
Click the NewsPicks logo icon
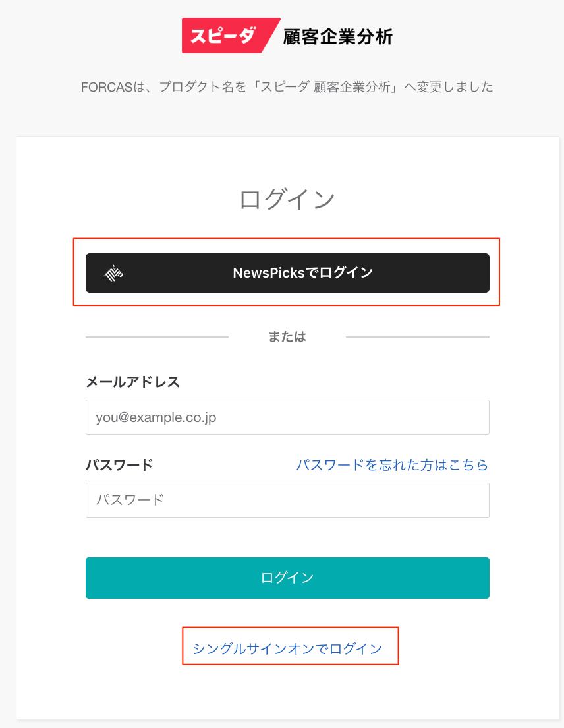[115, 273]
